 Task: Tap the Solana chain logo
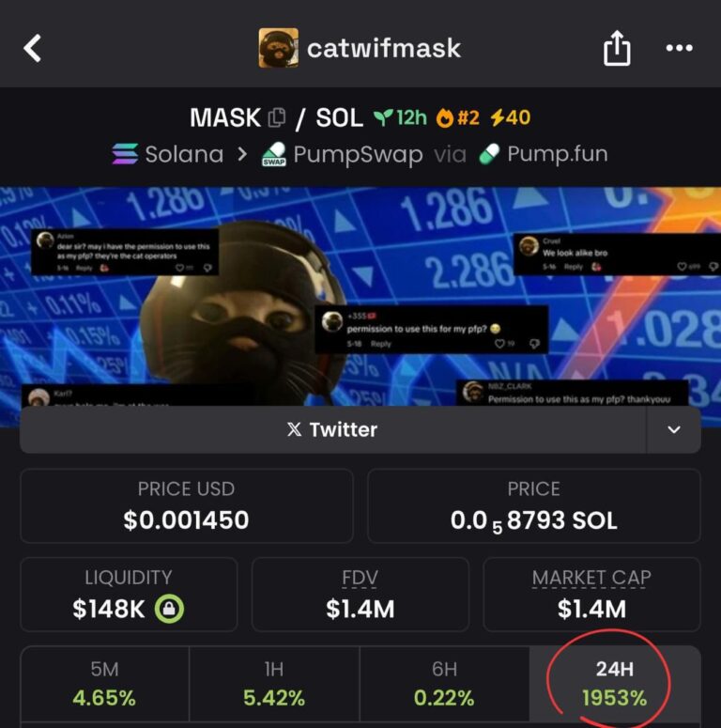[125, 154]
